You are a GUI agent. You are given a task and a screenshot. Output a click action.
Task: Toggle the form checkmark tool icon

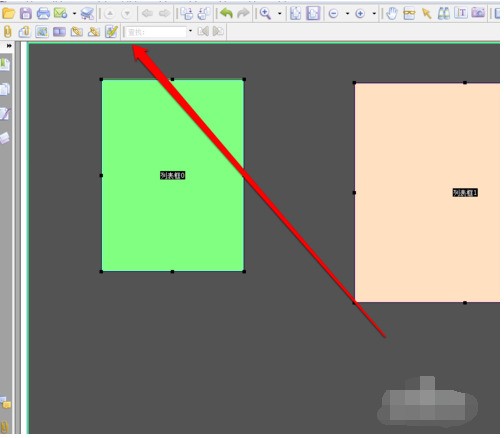pos(111,32)
